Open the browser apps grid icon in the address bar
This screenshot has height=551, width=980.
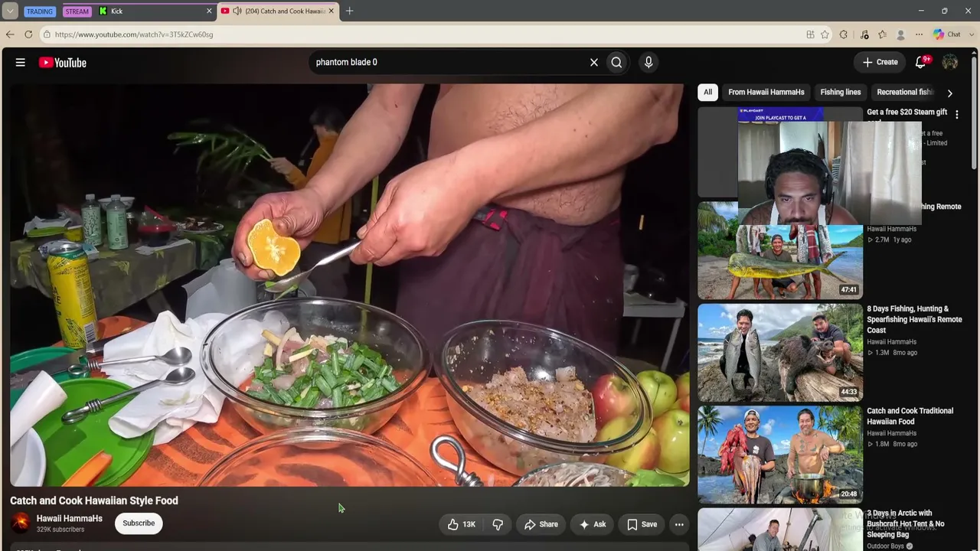pos(810,34)
